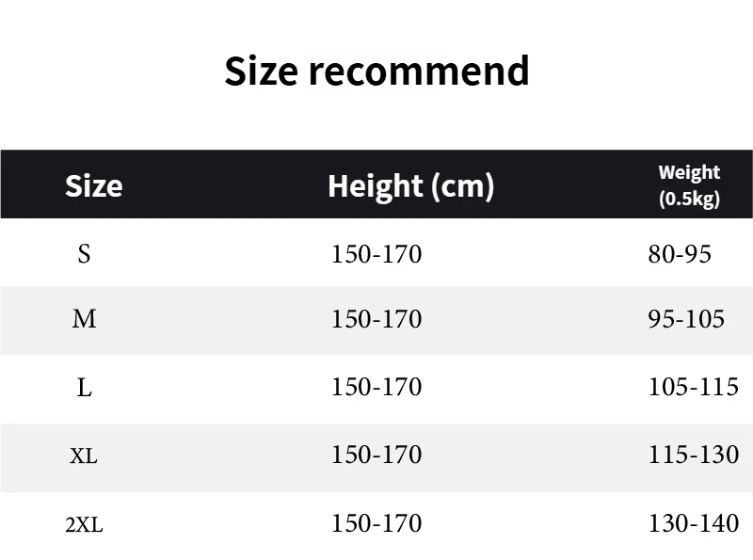Click the 80-95 weight value
This screenshot has width=753, height=560.
click(x=680, y=254)
